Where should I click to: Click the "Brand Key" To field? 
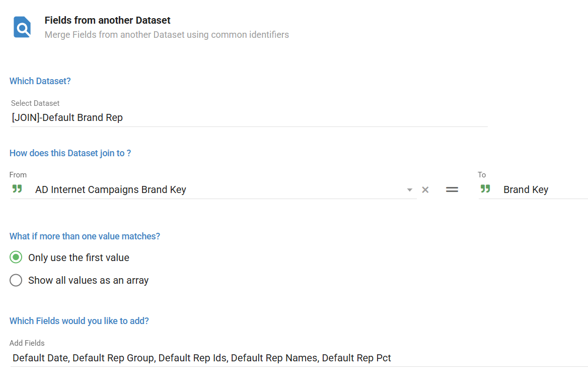(526, 190)
